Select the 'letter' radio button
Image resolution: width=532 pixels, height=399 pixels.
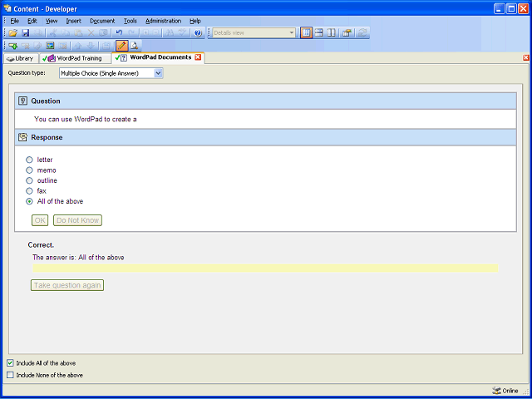point(30,160)
